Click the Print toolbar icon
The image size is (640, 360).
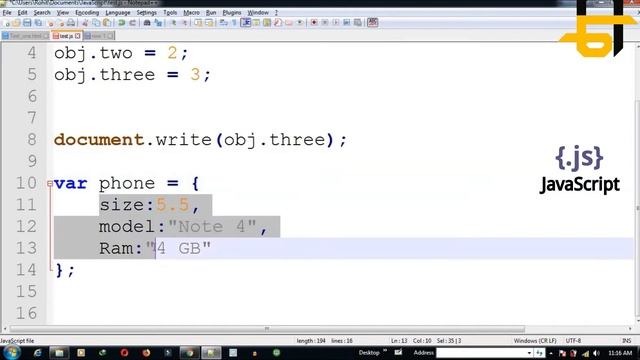[x=71, y=23]
